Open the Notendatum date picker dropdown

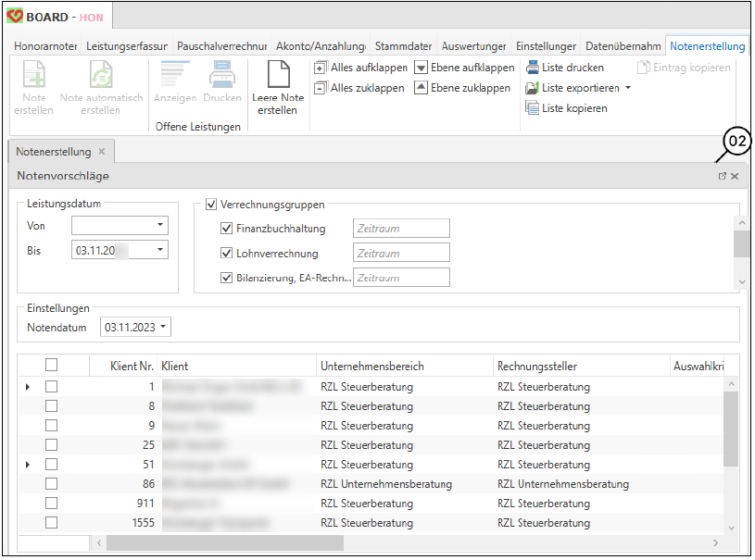(x=164, y=327)
